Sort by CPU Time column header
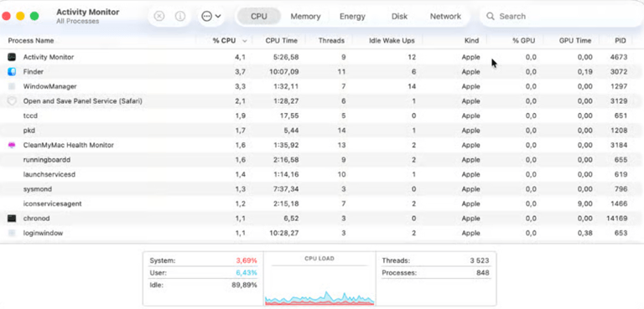Screen dimensions: 644x309 281,41
